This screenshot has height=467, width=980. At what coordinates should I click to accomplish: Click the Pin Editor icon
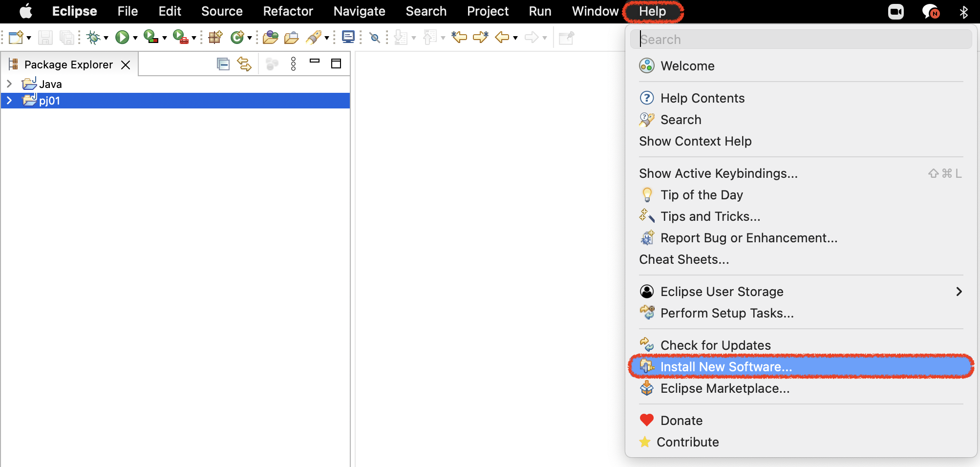566,37
